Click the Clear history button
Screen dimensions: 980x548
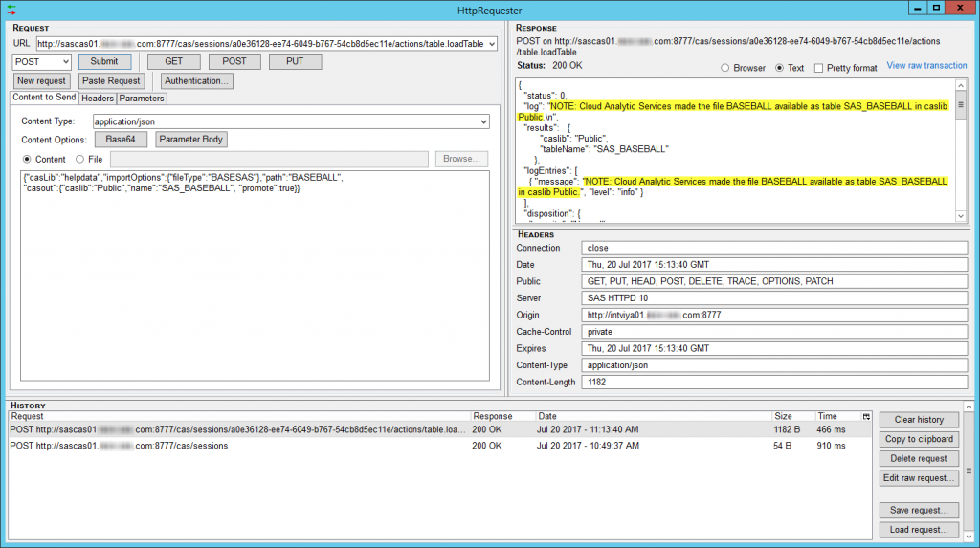click(x=918, y=420)
